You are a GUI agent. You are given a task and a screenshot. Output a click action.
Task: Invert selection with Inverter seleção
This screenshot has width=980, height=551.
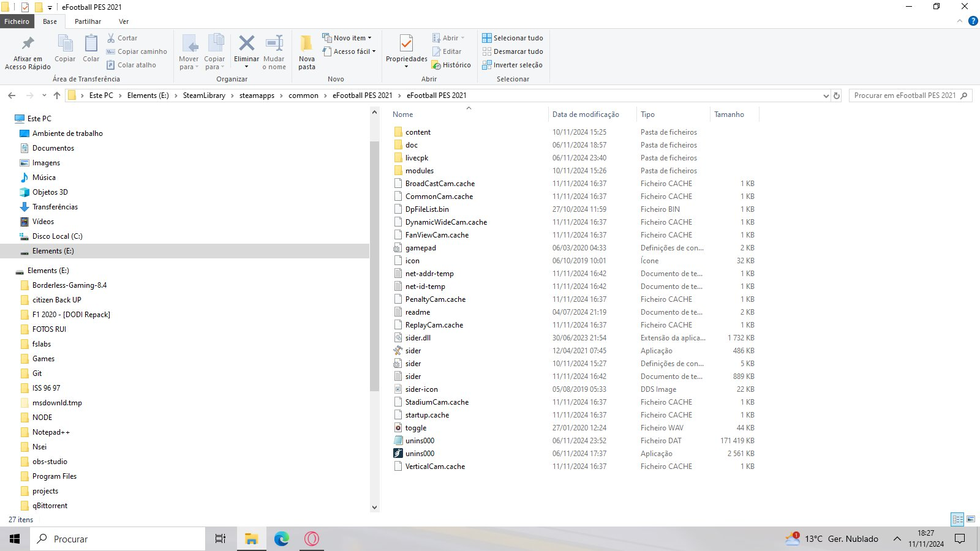512,65
